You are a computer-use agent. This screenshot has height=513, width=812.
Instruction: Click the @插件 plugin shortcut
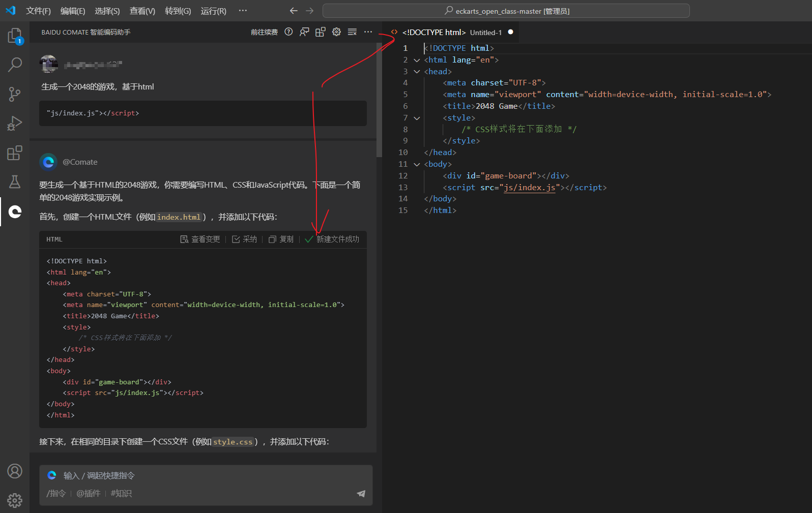[89, 494]
